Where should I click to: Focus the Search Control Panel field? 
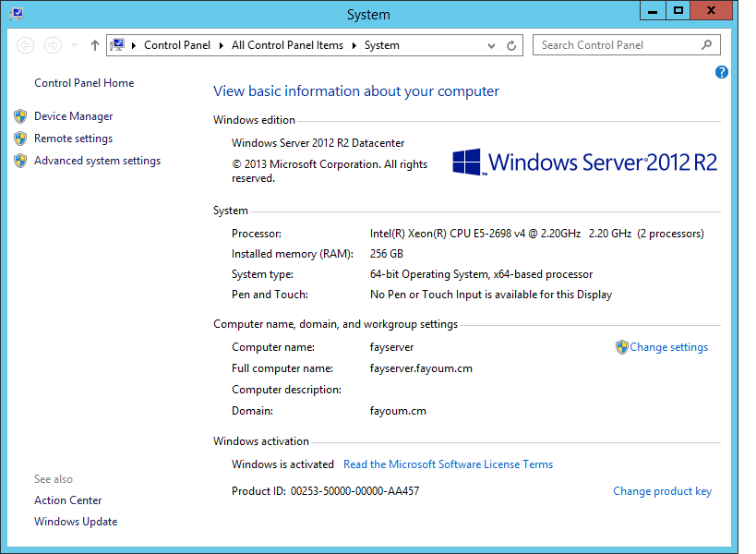point(626,45)
